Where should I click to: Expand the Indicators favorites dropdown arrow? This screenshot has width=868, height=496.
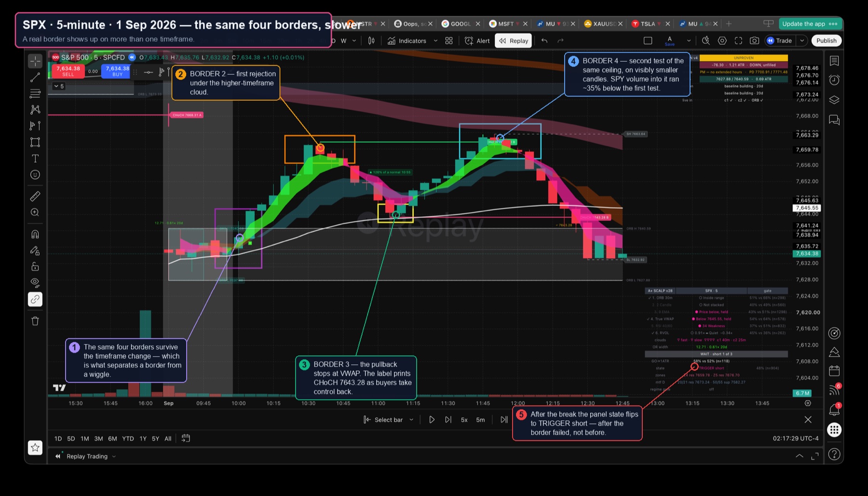point(435,41)
